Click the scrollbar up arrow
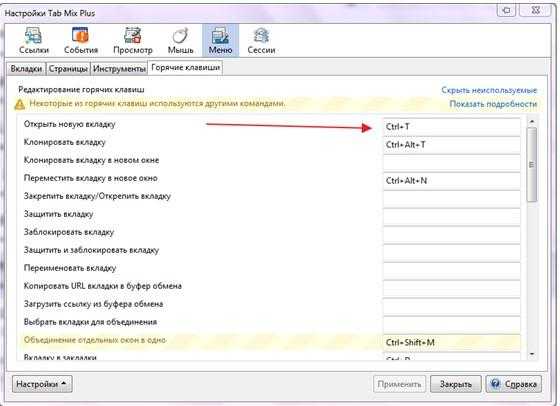Viewport: 560px width, 406px height. coord(532,122)
